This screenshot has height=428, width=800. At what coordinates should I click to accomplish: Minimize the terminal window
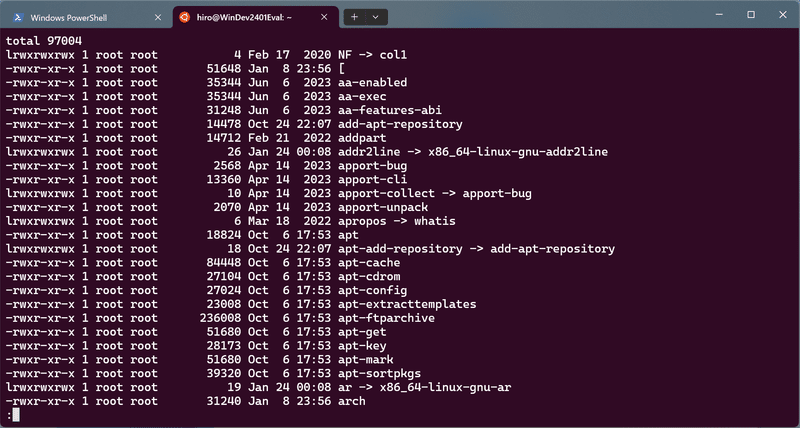(x=719, y=15)
